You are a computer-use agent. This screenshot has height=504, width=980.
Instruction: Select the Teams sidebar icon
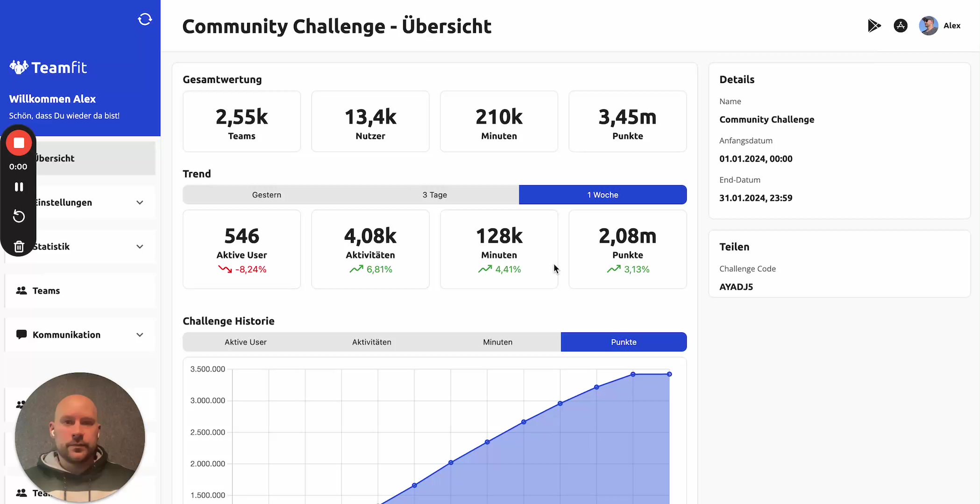[x=21, y=290]
